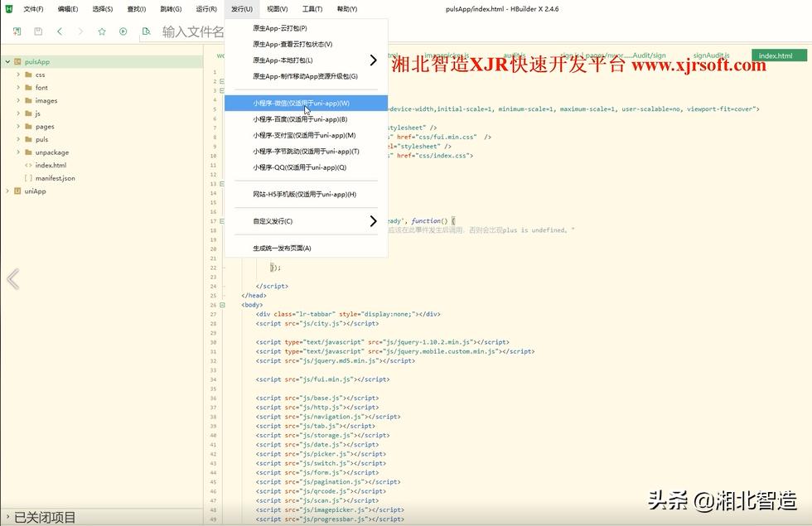Open a new file with the new-file icon
This screenshot has height=526, width=812.
coord(17,31)
